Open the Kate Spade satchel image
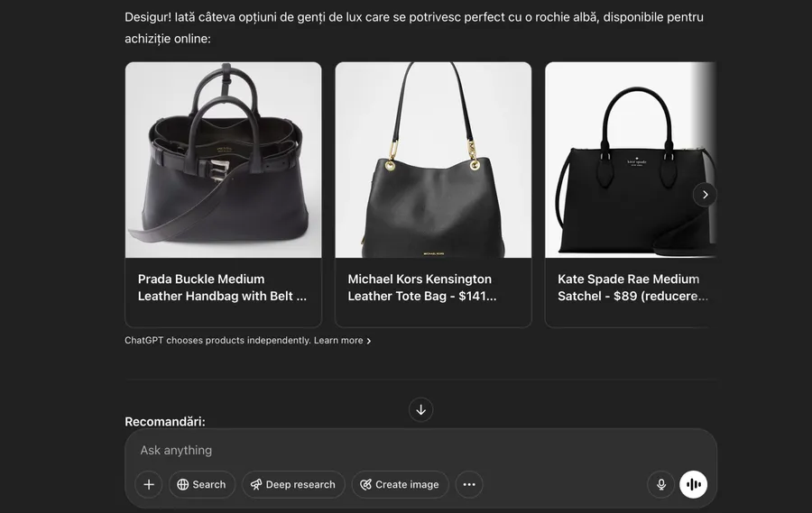The width and height of the screenshot is (812, 513). 631,160
